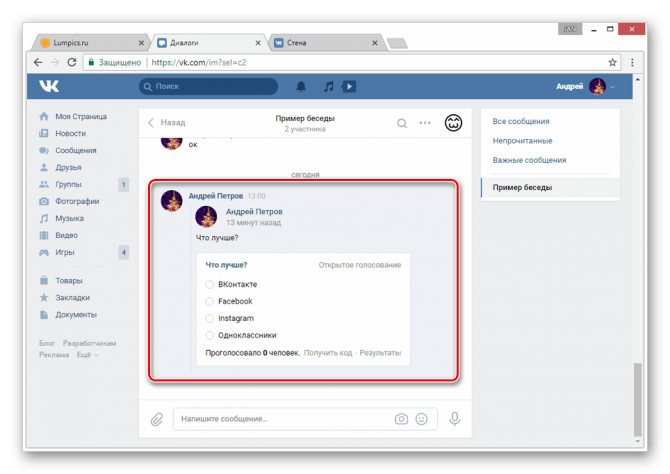
Task: Open Chrome three-dot menu
Action: point(632,62)
